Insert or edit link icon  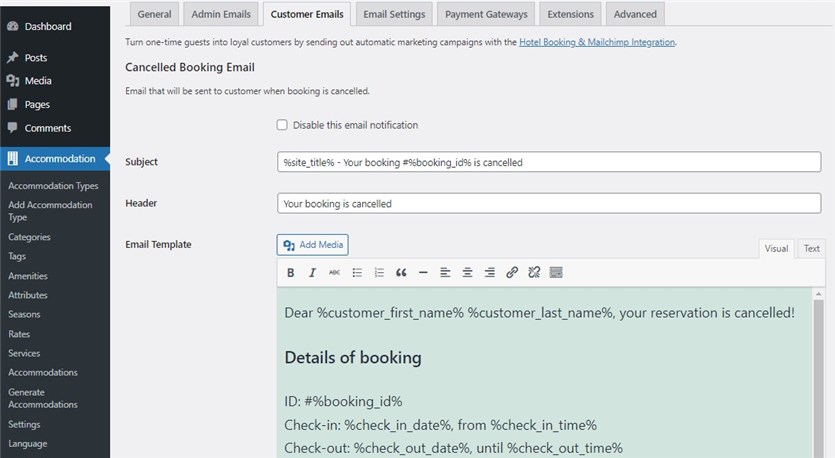[x=512, y=273]
